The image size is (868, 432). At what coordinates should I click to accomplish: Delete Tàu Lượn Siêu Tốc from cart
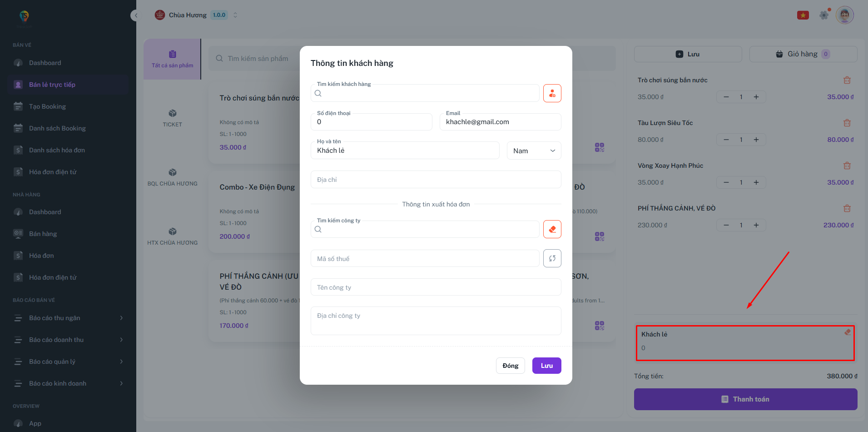[847, 123]
